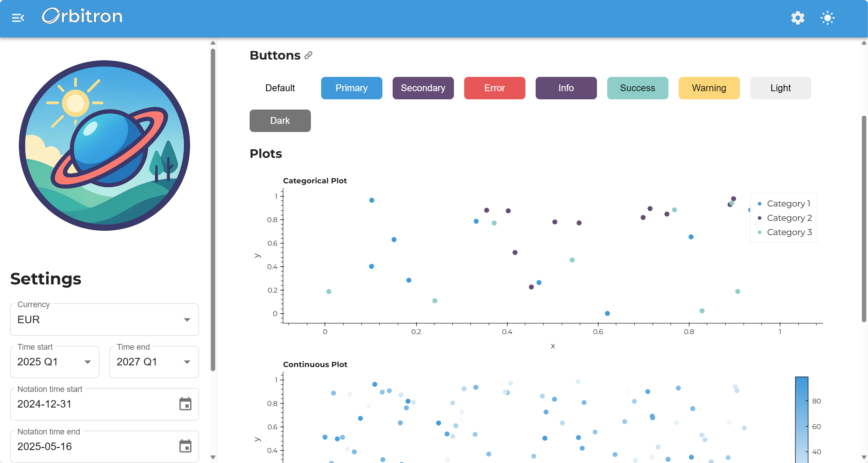868x463 pixels.
Task: Click the Orbitron logo in header
Action: tap(82, 16)
